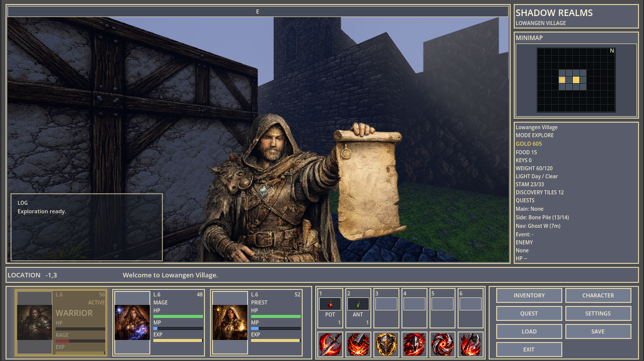Activate the fiery whirlwind spiral skill
This screenshot has width=644, height=361.
pos(443,344)
